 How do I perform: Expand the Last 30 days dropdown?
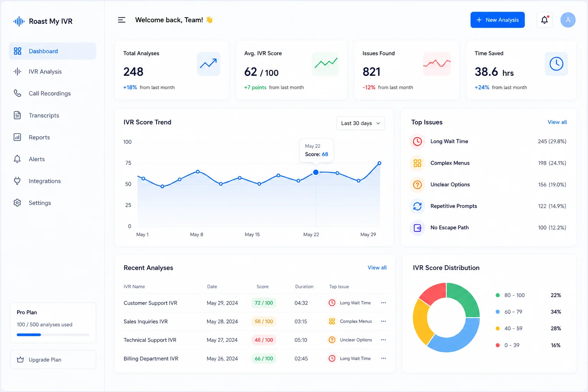pos(360,123)
